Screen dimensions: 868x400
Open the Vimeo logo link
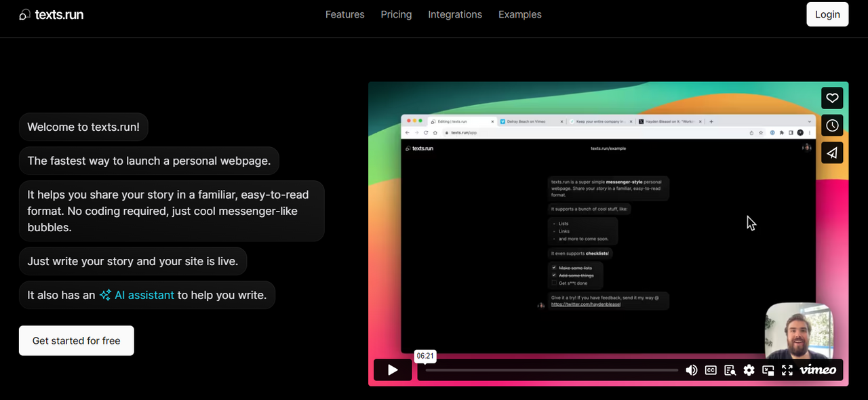(x=818, y=369)
